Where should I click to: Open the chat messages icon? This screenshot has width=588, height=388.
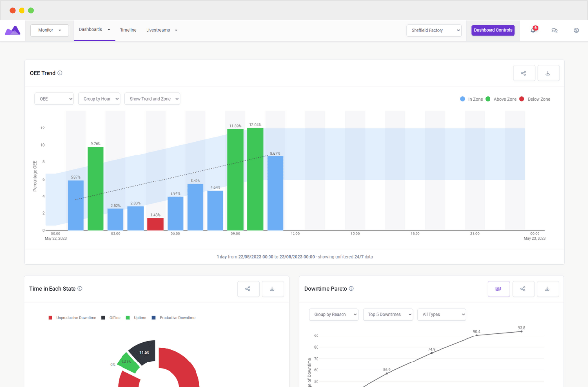[x=554, y=30]
